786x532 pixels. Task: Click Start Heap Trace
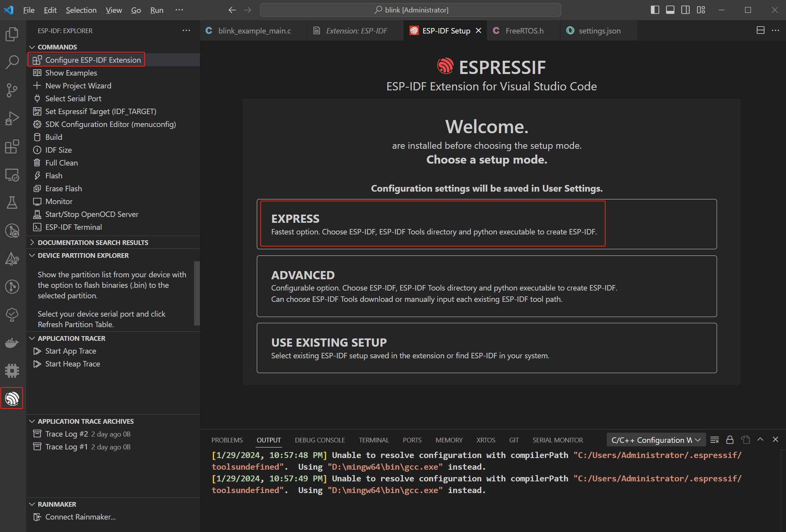point(113,364)
